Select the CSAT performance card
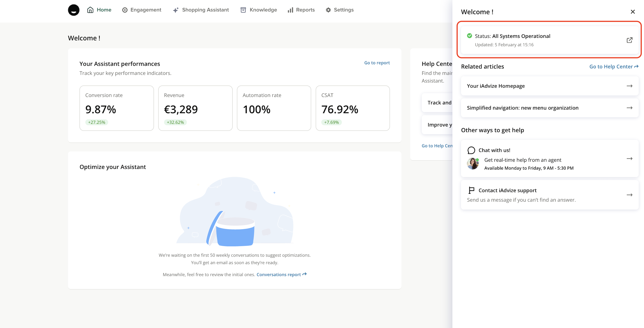Screen dimensions: 644x328 coord(352,108)
